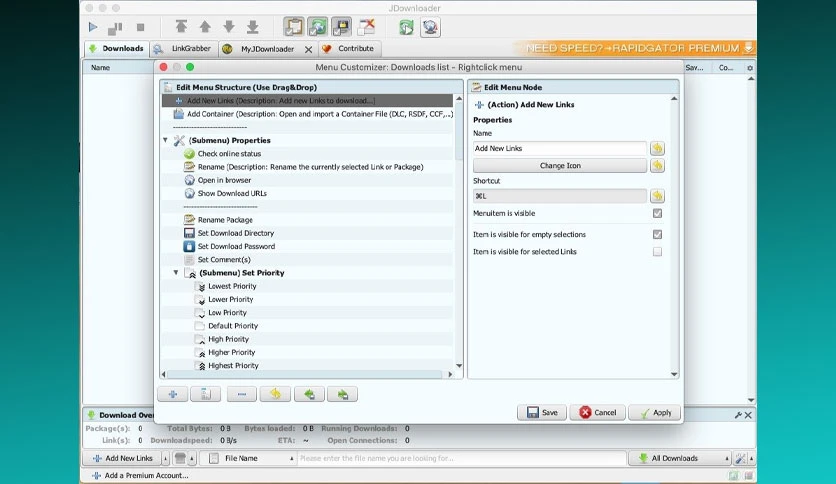Click scroll down arrow in Edit Menu Node
836x484 pixels.
pyautogui.click(x=674, y=374)
